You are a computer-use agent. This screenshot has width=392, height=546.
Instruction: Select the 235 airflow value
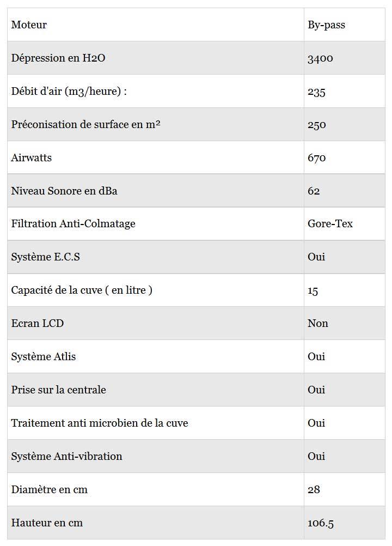pyautogui.click(x=316, y=92)
